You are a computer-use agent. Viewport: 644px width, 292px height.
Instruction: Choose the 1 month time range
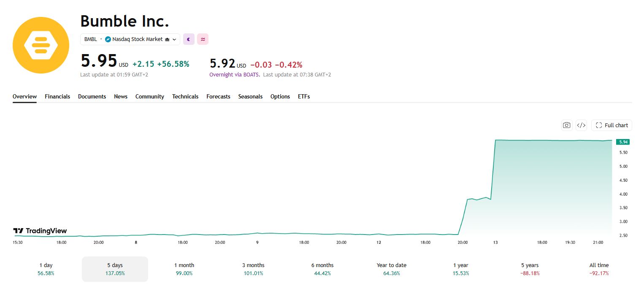point(184,269)
